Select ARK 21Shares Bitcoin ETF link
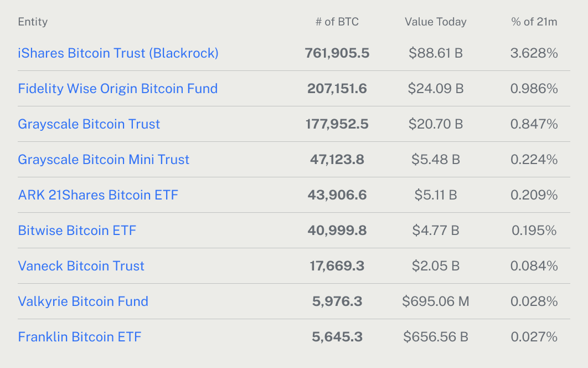 98,195
